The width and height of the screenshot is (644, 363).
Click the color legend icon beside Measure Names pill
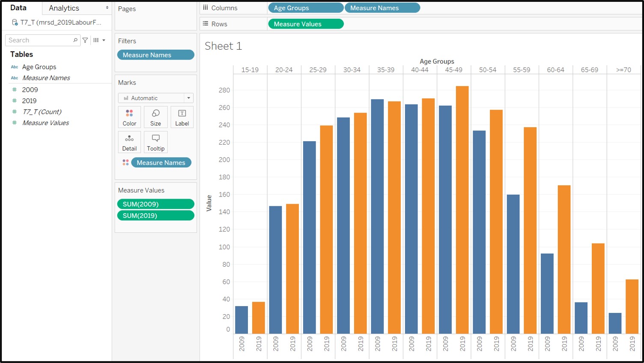click(125, 162)
